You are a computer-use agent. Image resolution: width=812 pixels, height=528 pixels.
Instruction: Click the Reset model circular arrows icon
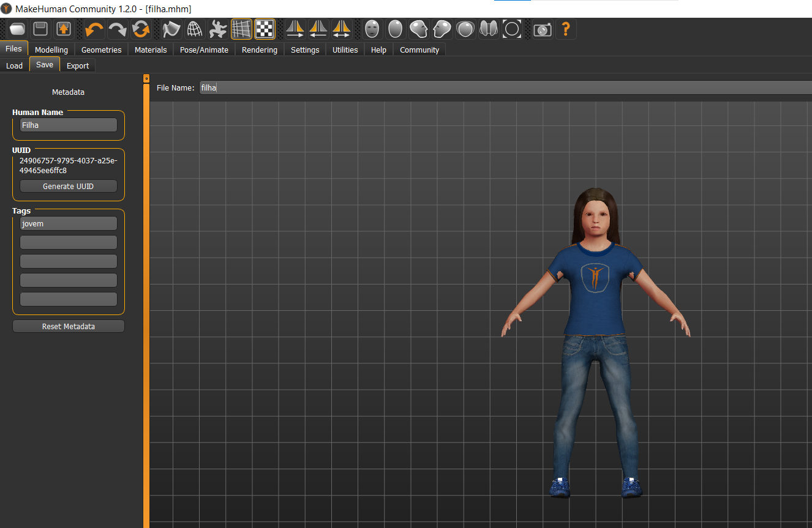(x=140, y=29)
